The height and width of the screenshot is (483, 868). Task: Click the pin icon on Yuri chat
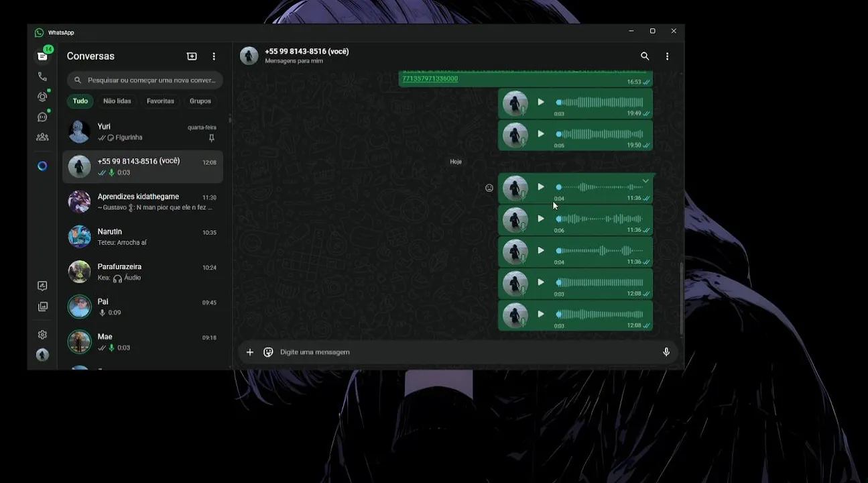[x=212, y=138]
